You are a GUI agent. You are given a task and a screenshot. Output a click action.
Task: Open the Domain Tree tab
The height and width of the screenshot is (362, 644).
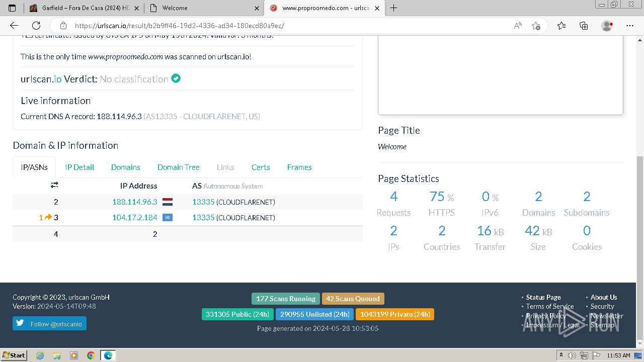pos(179,167)
